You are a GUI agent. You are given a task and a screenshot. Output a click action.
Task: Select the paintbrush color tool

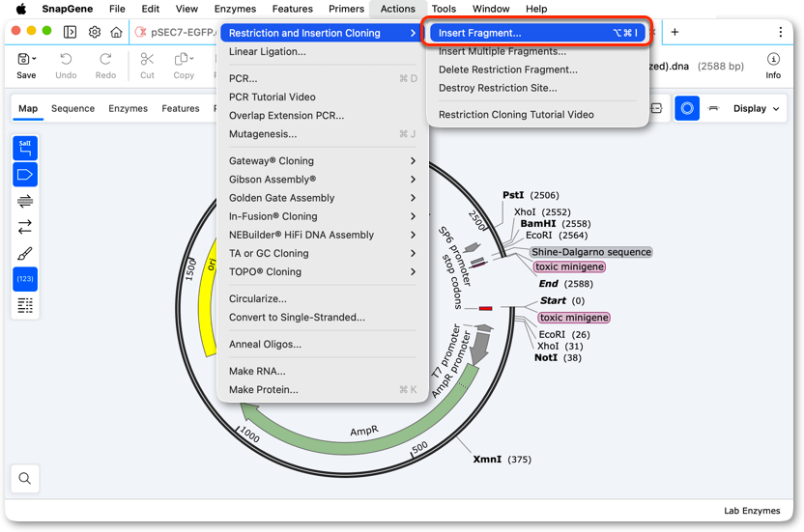[25, 253]
